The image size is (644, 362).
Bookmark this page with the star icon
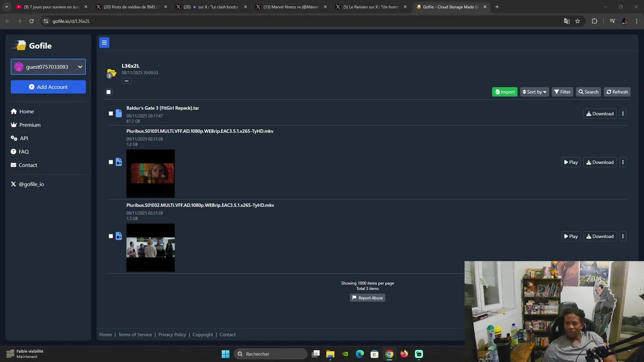578,21
